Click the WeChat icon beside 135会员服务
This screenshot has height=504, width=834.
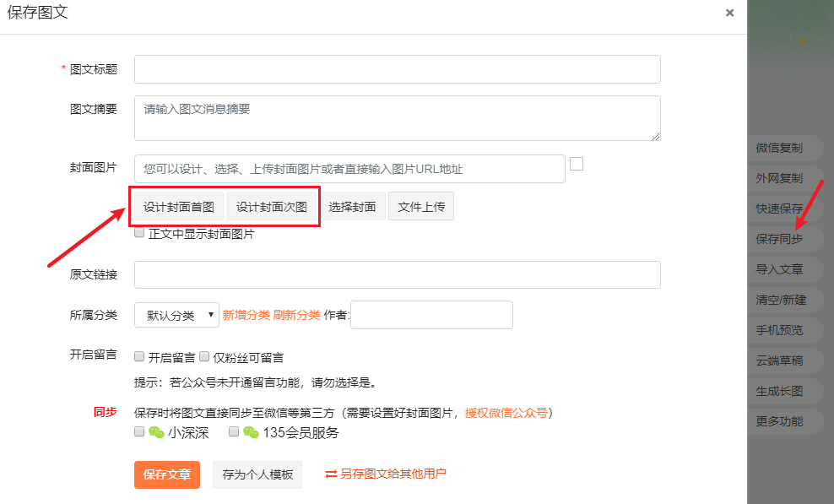pos(251,433)
